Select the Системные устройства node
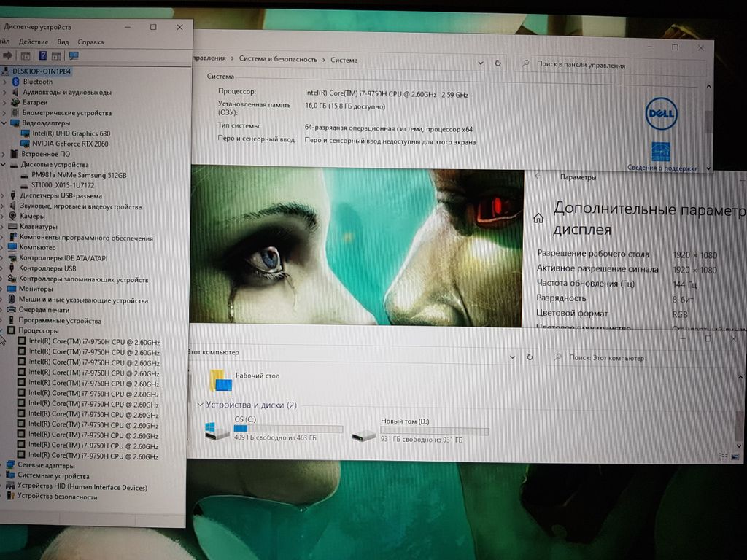Screen dimensions: 747x560 point(53,475)
